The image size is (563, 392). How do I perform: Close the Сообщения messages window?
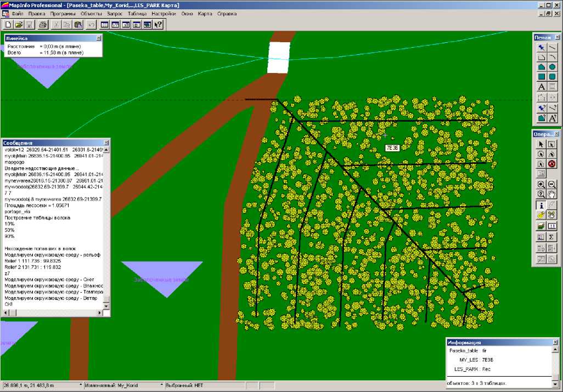point(106,143)
